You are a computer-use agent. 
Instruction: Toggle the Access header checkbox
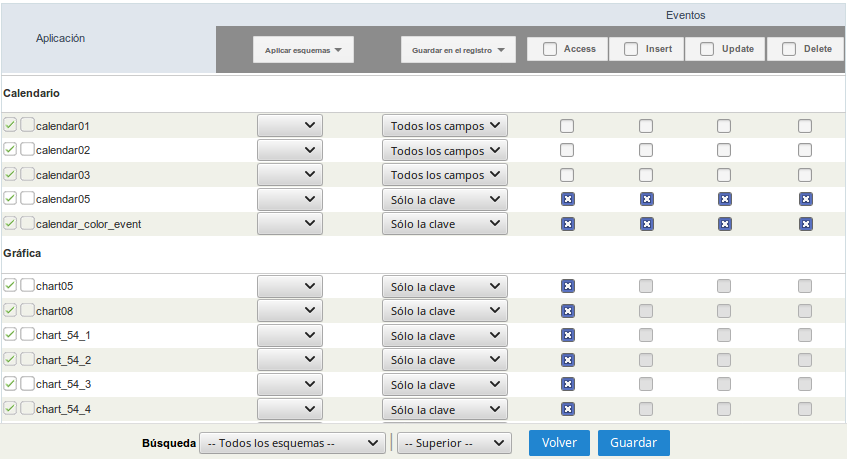tap(550, 49)
